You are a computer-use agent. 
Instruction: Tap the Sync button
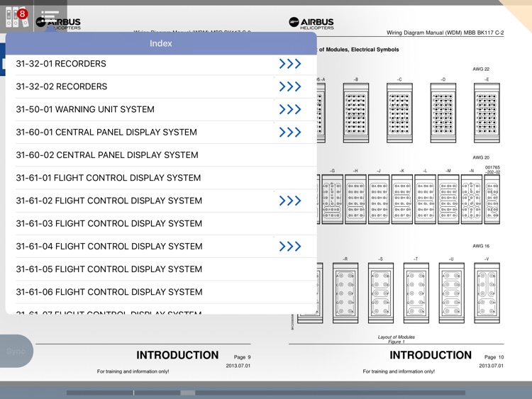pos(16,352)
